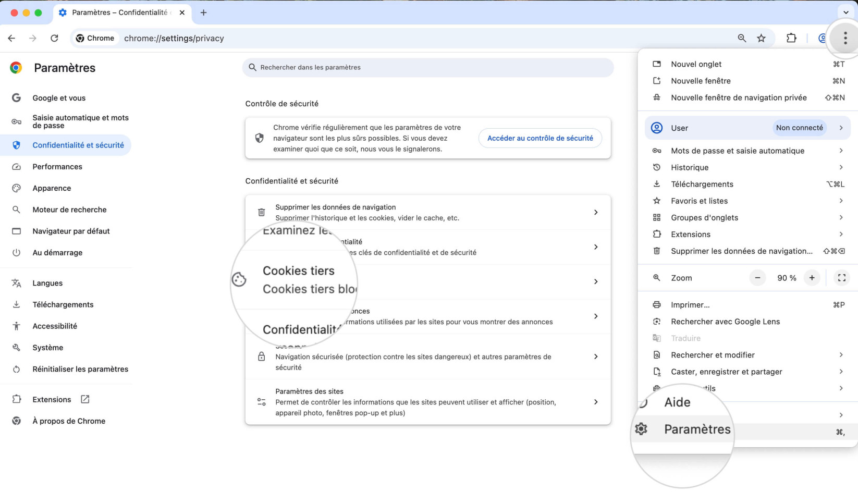The image size is (858, 504).
Task: Open Performances settings section
Action: pos(66,167)
